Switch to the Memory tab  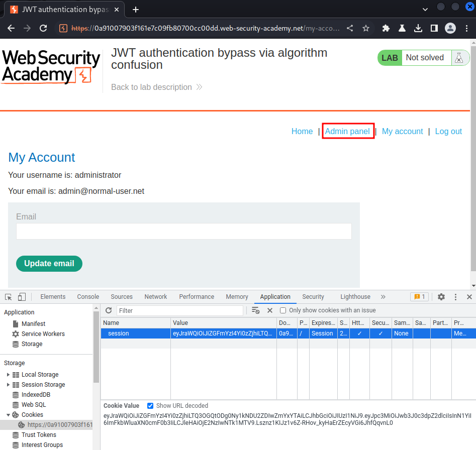237,297
